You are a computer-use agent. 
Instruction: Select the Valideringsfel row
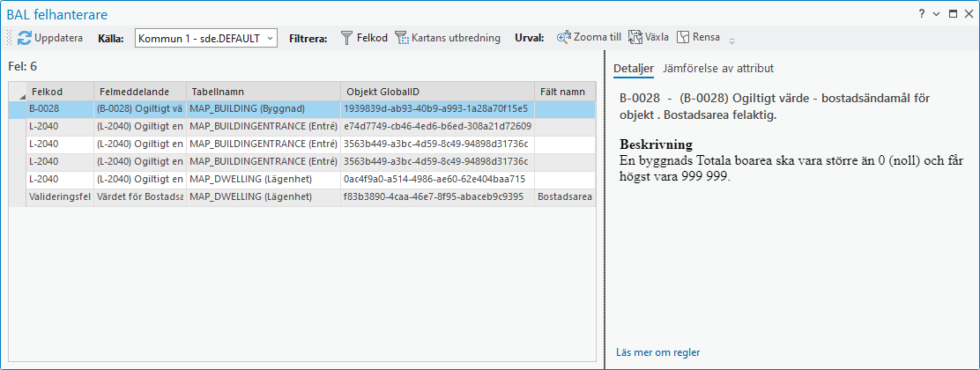59,197
